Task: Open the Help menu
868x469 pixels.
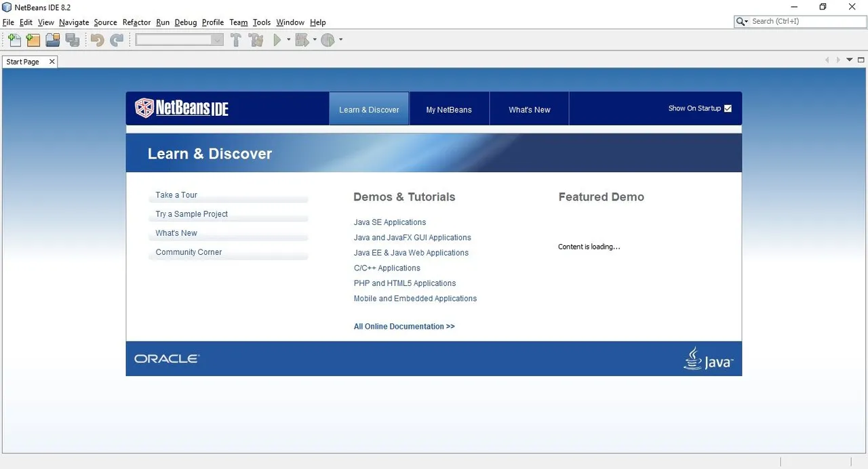Action: pyautogui.click(x=318, y=22)
